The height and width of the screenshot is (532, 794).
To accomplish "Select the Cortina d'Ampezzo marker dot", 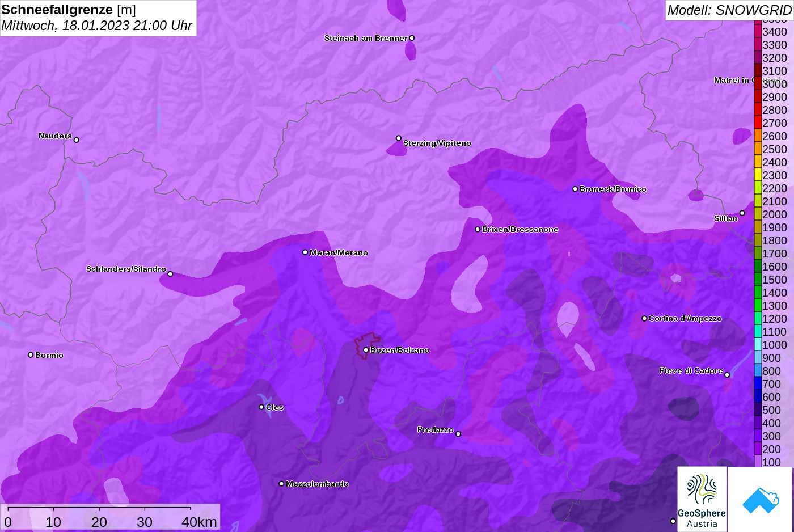I will [644, 318].
